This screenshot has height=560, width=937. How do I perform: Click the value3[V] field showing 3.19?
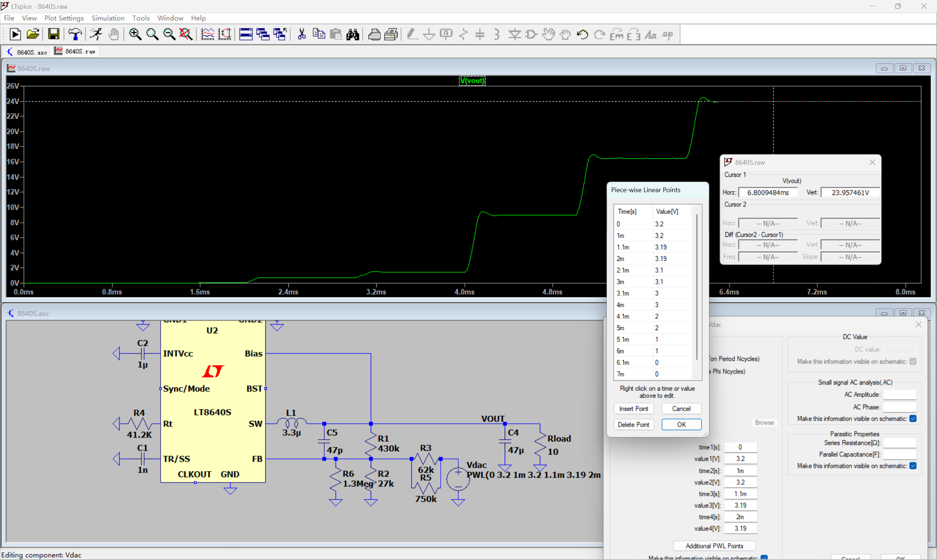tap(740, 505)
